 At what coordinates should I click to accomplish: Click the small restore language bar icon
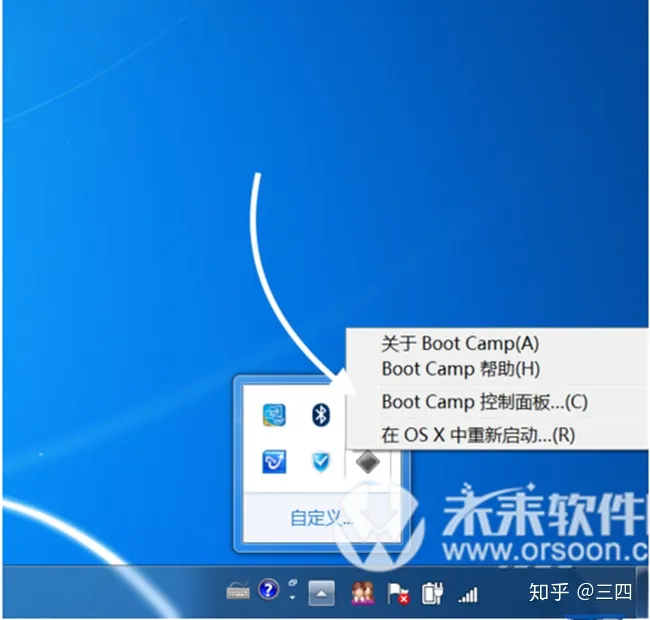292,582
